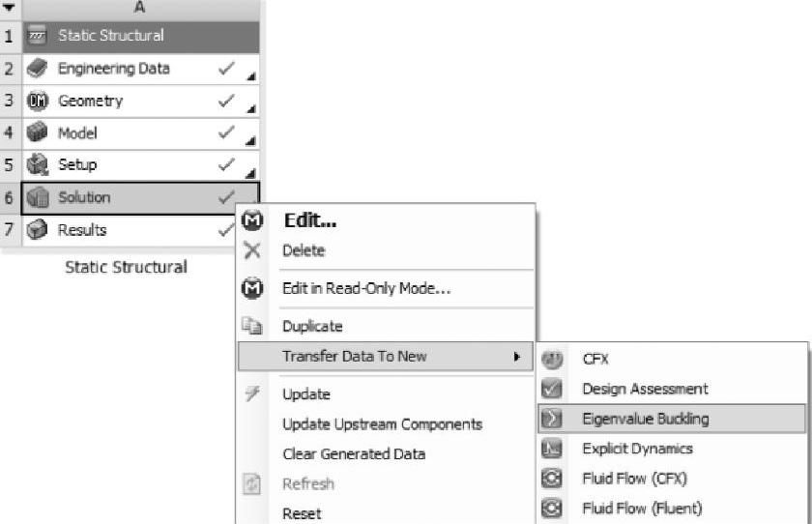Select Edit... in the context menu

click(x=309, y=220)
